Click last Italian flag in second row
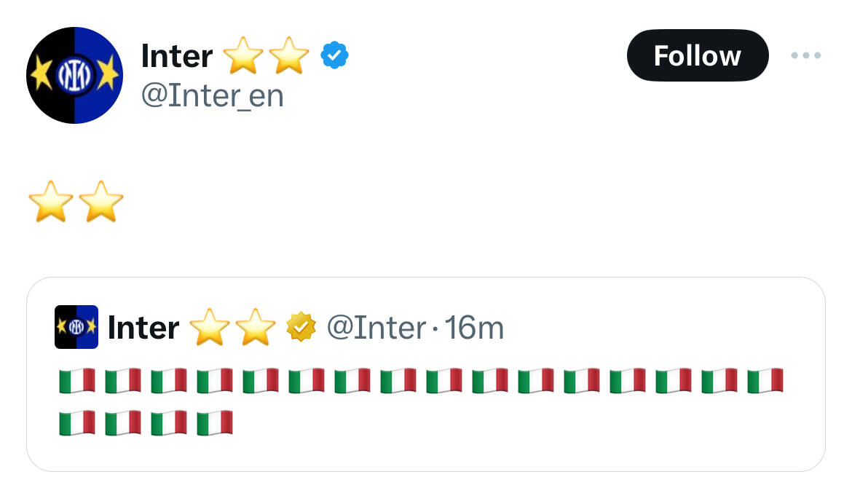Screen dimensions: 852x504 point(215,423)
